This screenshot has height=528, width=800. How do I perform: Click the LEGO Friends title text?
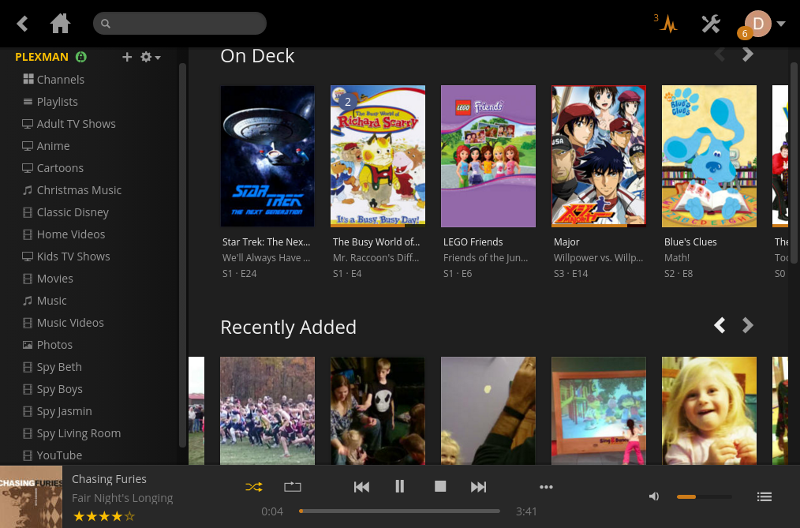click(x=473, y=242)
